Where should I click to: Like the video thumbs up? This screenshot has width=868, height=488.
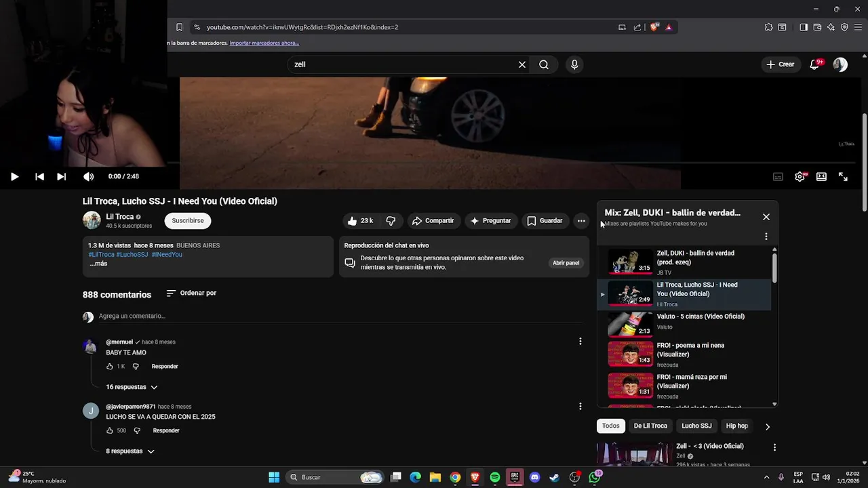(x=361, y=220)
